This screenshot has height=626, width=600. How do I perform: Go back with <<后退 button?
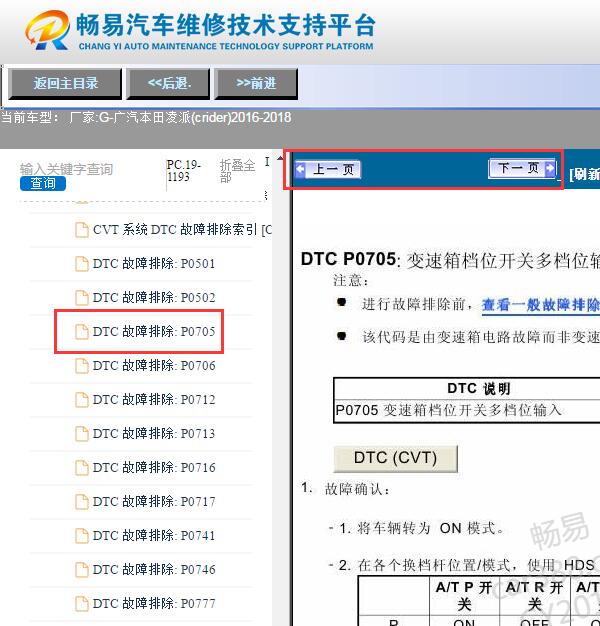[168, 83]
